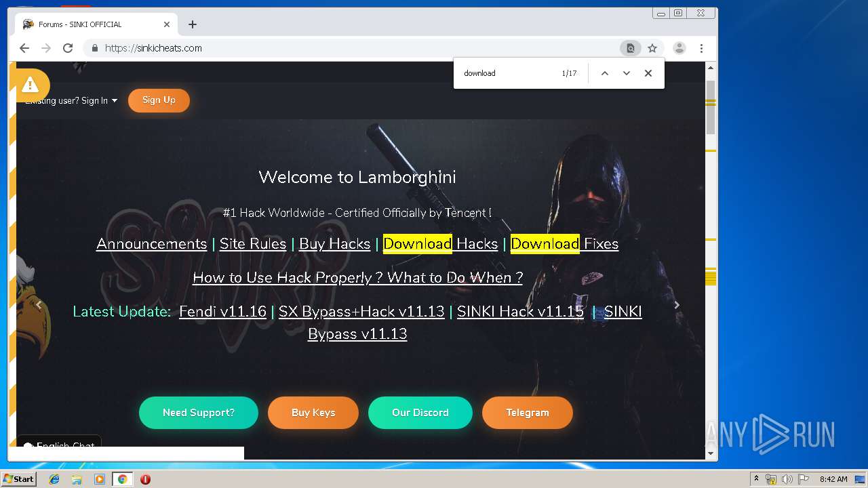
Task: Show previous slide with left carousel arrow
Action: [x=39, y=305]
